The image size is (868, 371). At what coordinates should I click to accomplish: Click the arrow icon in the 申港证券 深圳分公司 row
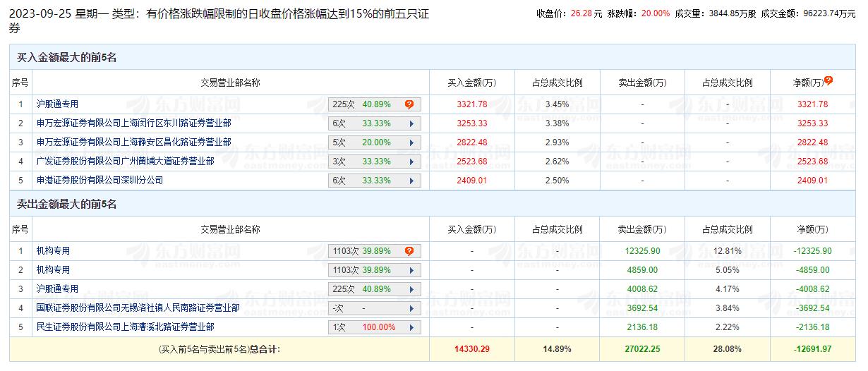(x=411, y=181)
